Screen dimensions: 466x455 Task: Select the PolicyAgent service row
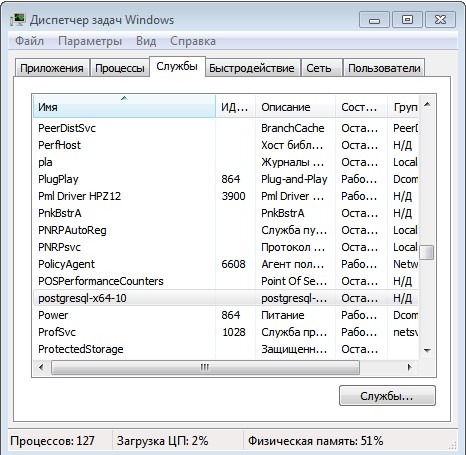pos(226,264)
